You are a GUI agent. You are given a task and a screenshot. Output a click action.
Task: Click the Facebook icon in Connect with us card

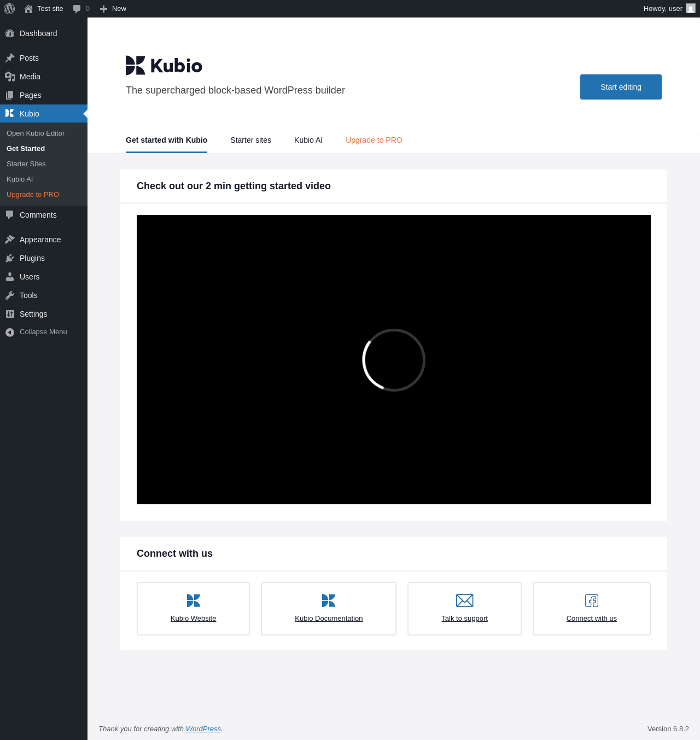(x=592, y=601)
